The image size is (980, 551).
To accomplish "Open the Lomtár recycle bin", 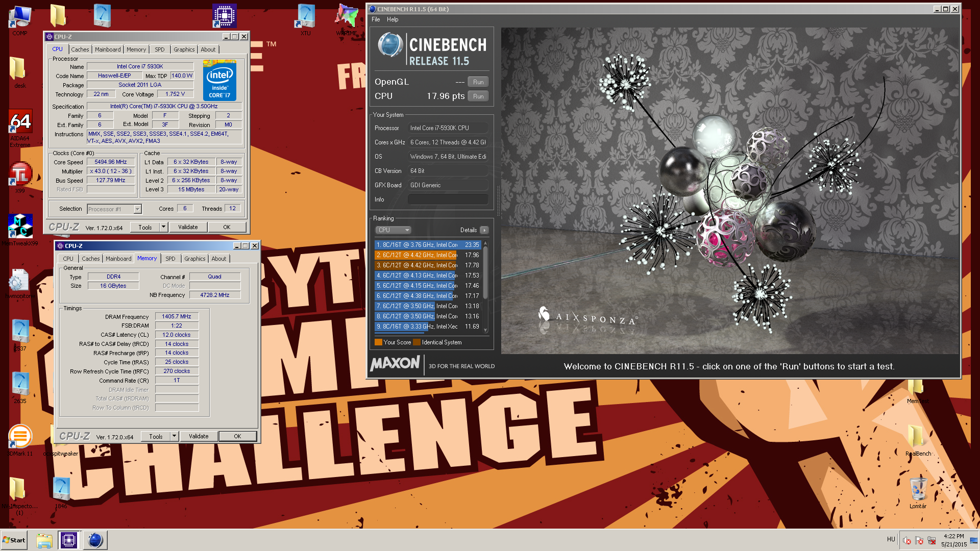I will pos(918,493).
